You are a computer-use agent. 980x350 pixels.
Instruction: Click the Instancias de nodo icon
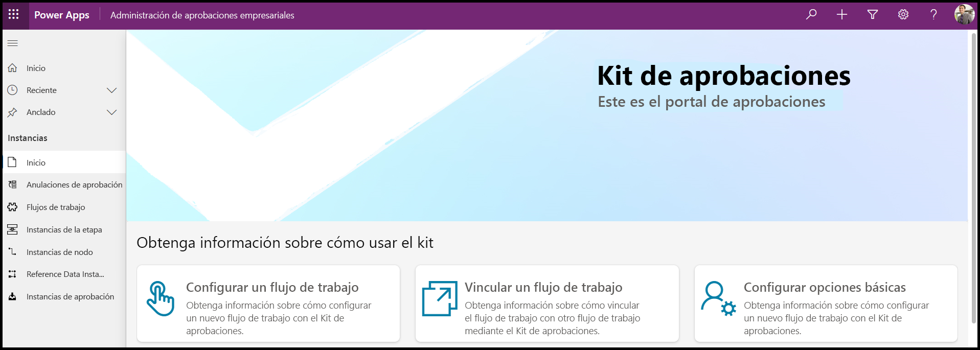(x=12, y=252)
